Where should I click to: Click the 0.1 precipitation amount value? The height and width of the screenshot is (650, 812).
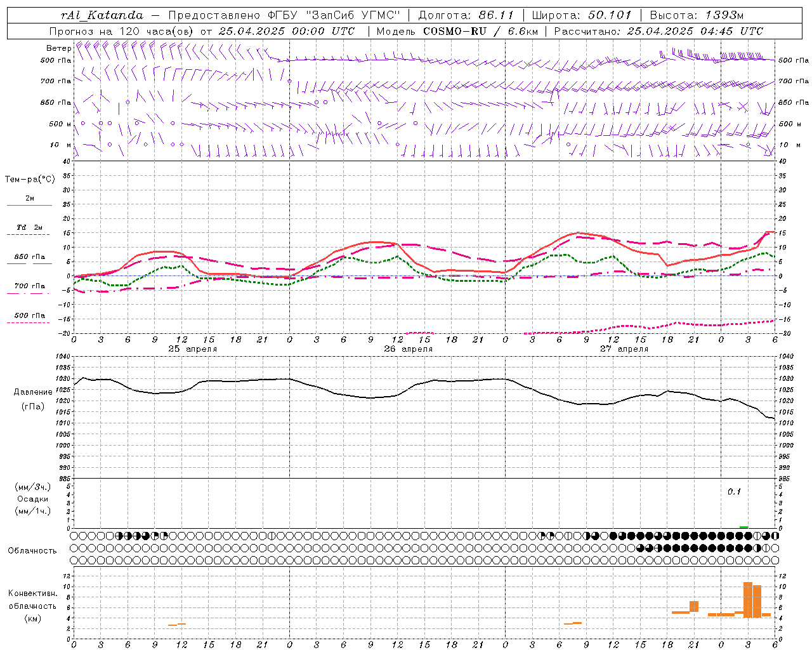734,492
